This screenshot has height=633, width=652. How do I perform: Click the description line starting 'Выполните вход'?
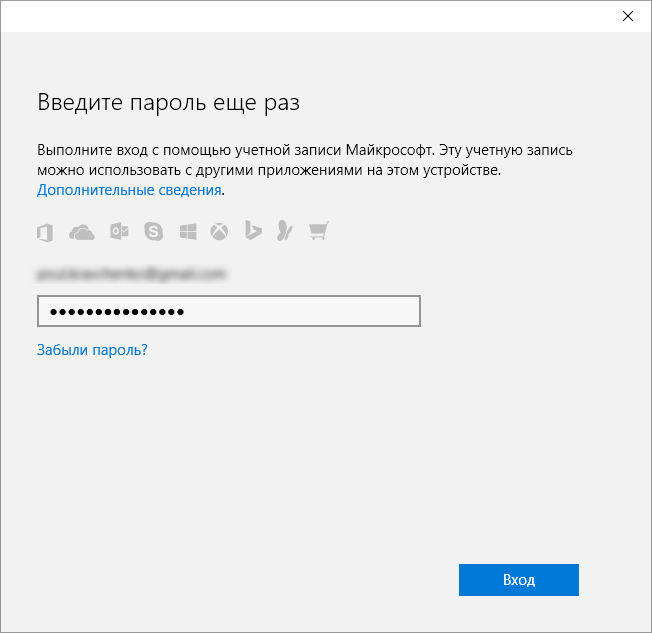point(305,150)
